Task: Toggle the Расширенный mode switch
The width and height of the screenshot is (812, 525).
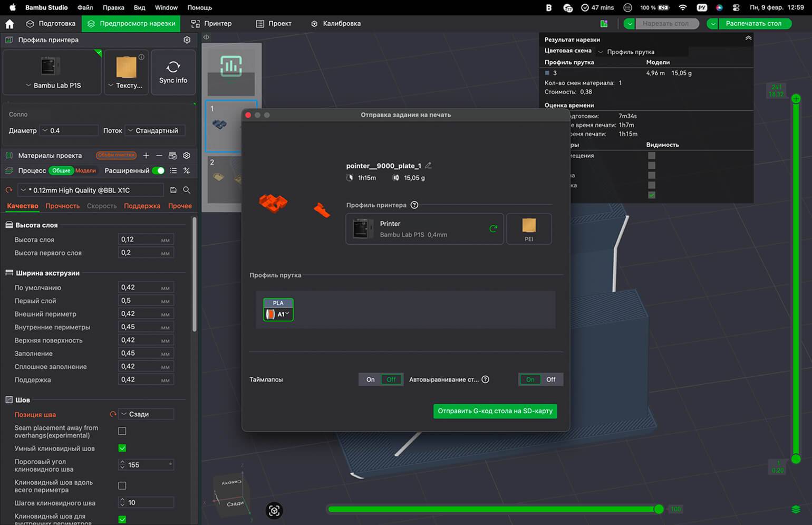Action: pyautogui.click(x=158, y=170)
